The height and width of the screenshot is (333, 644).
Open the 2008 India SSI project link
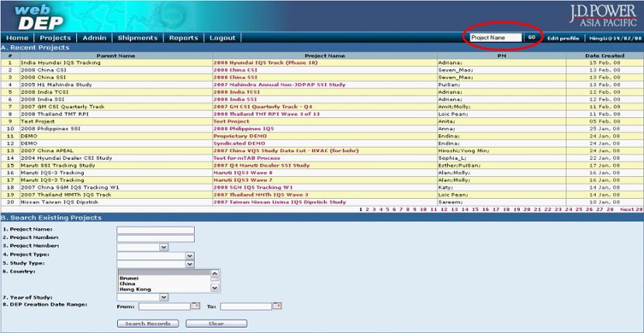click(x=235, y=99)
